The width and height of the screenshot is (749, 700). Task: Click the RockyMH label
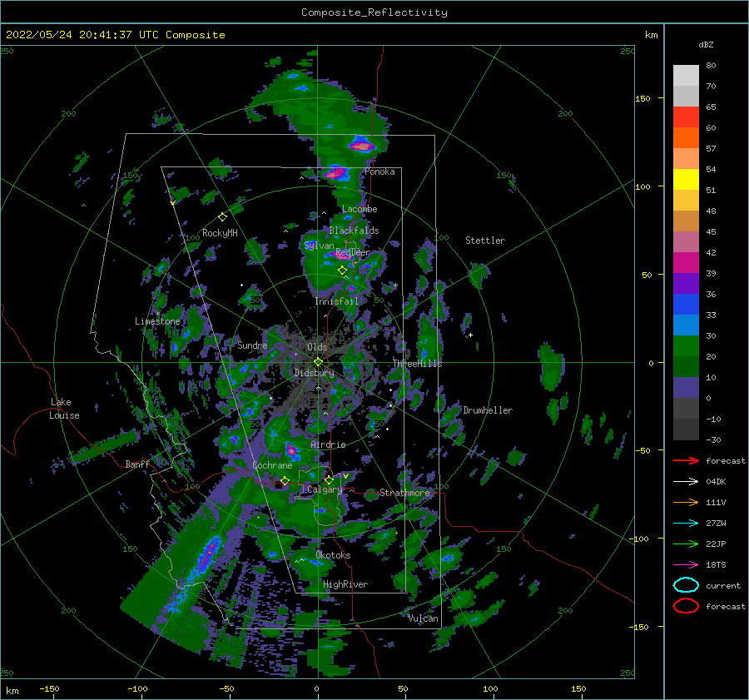point(220,233)
